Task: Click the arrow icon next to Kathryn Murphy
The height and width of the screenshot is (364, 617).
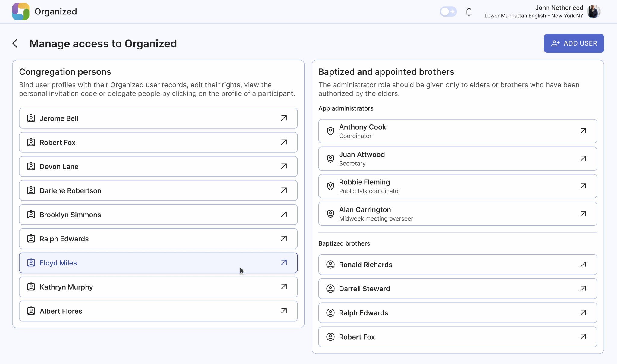Action: [x=284, y=287]
